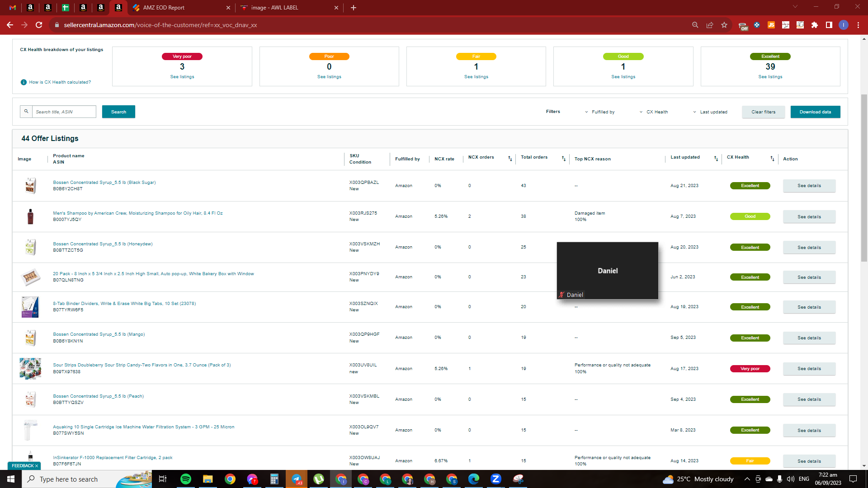
Task: See listings under Good
Action: [x=623, y=77]
